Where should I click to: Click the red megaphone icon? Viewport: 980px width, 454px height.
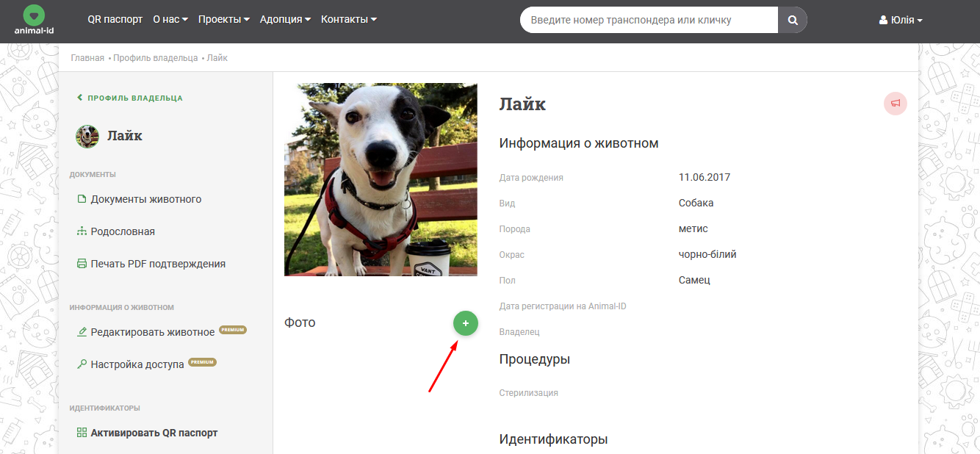(x=895, y=104)
